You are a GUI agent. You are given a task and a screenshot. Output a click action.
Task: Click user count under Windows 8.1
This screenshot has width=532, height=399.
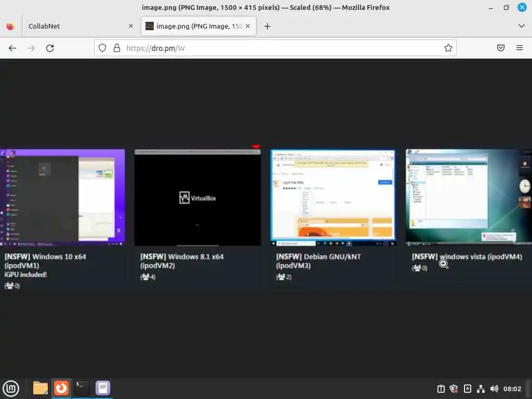[148, 277]
